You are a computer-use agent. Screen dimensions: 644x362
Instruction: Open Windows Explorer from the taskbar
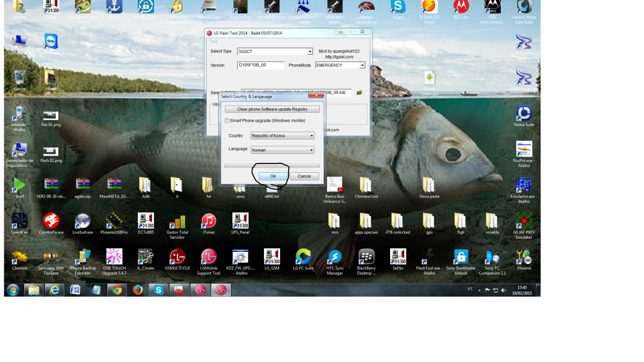click(x=33, y=290)
